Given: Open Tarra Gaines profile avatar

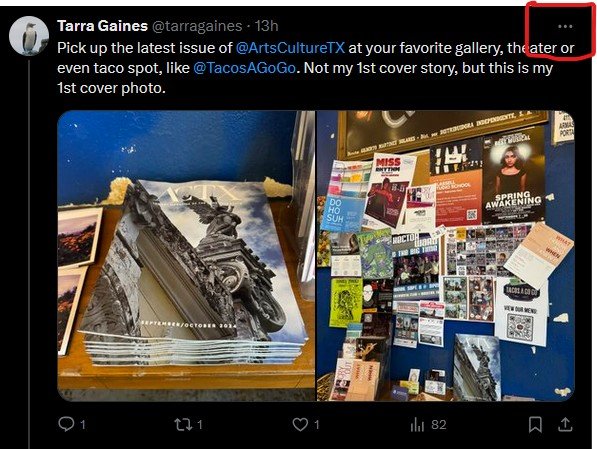Looking at the screenshot, I should [29, 36].
